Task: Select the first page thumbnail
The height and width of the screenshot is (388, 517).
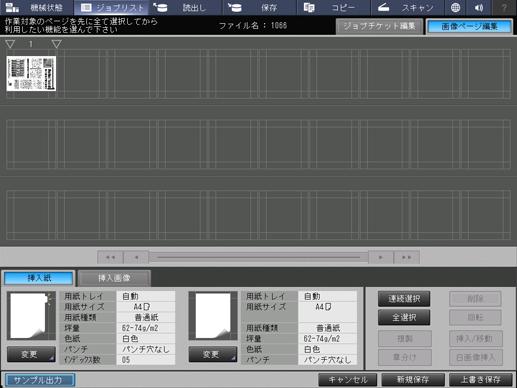Action: tap(31, 73)
